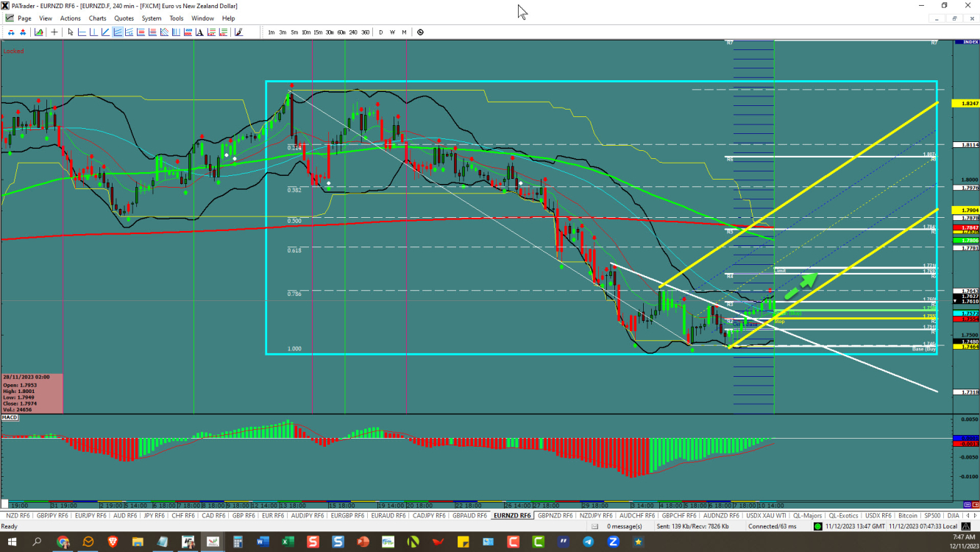
Task: Switch to the Bitcoin tab
Action: (908, 515)
